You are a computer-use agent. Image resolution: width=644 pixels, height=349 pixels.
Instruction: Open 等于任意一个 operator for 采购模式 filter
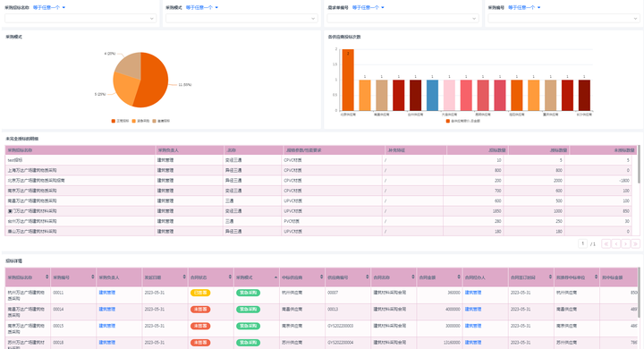click(201, 7)
